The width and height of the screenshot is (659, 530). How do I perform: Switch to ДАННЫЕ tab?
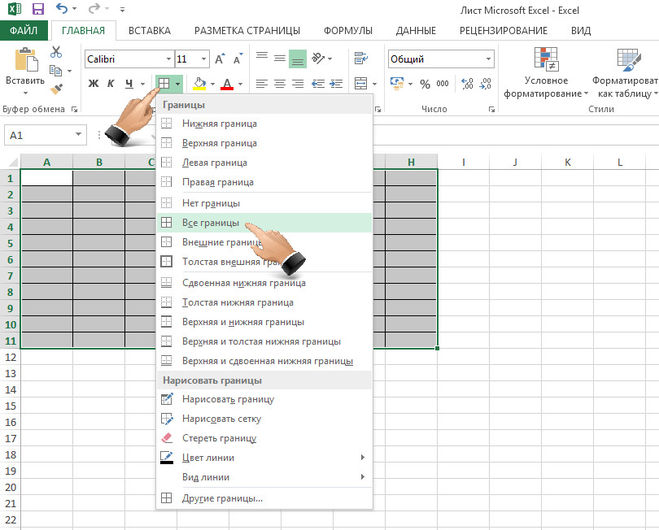(416, 31)
